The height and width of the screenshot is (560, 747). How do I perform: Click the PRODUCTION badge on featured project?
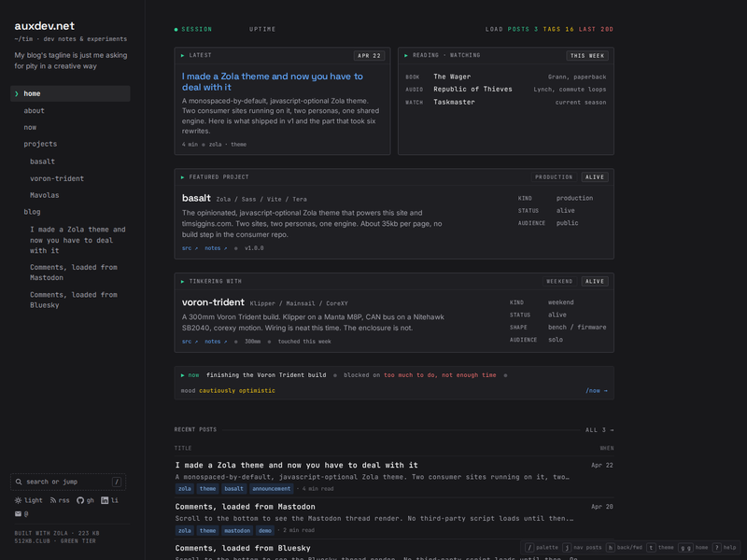click(x=554, y=177)
